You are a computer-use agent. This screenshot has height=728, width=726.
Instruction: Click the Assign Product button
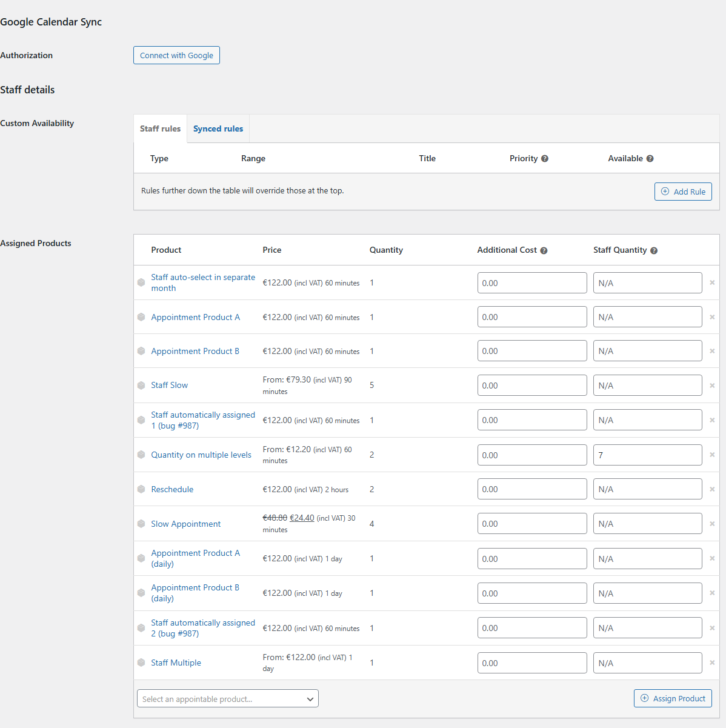(673, 698)
